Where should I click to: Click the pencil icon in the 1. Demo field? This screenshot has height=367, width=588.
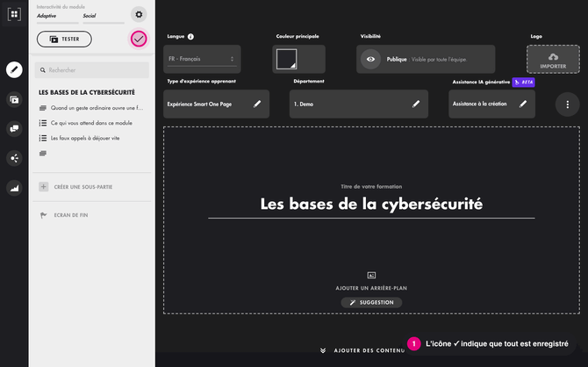point(416,104)
